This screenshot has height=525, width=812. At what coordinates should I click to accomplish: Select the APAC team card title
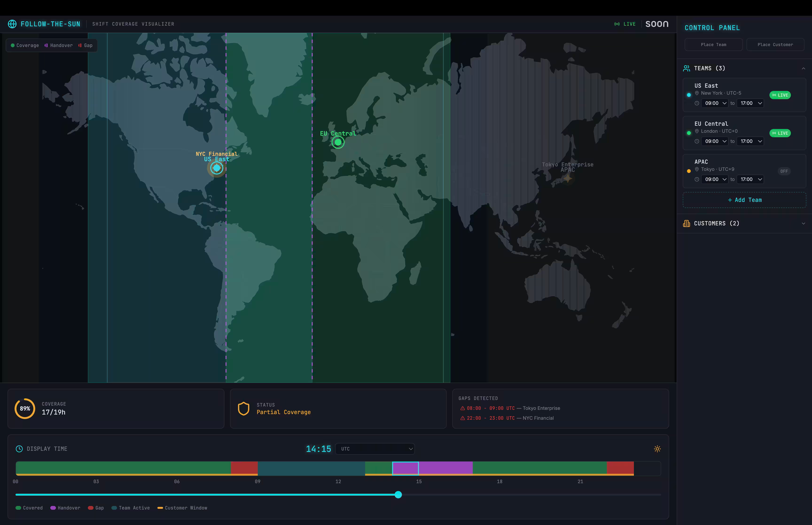701,162
